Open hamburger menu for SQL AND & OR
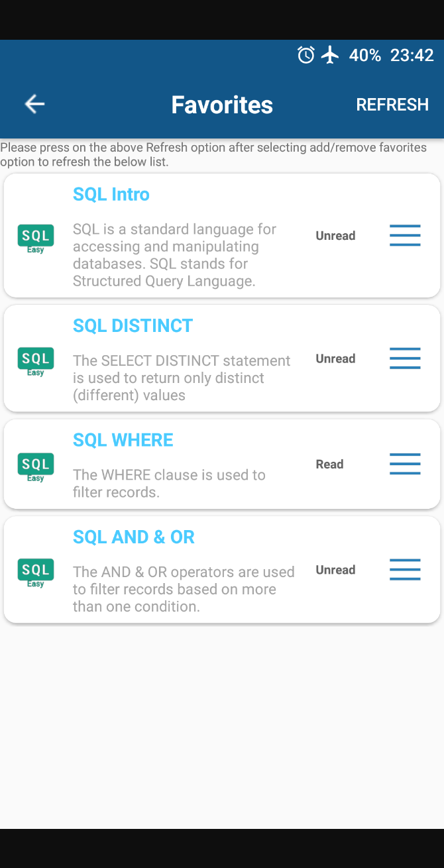 pos(405,570)
